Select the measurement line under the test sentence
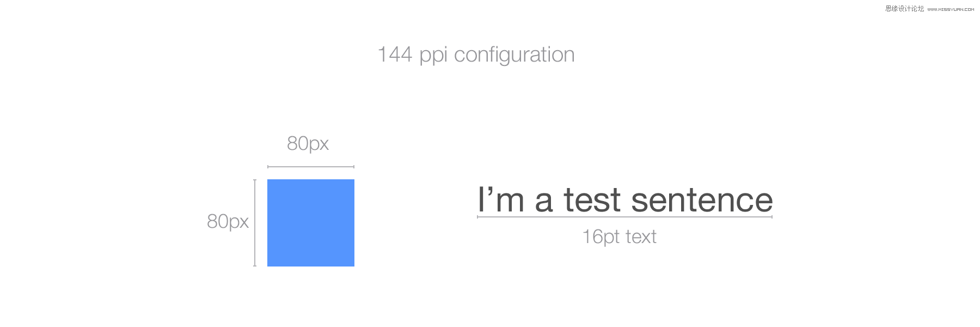Image resolution: width=980 pixels, height=327 pixels. coord(625,217)
